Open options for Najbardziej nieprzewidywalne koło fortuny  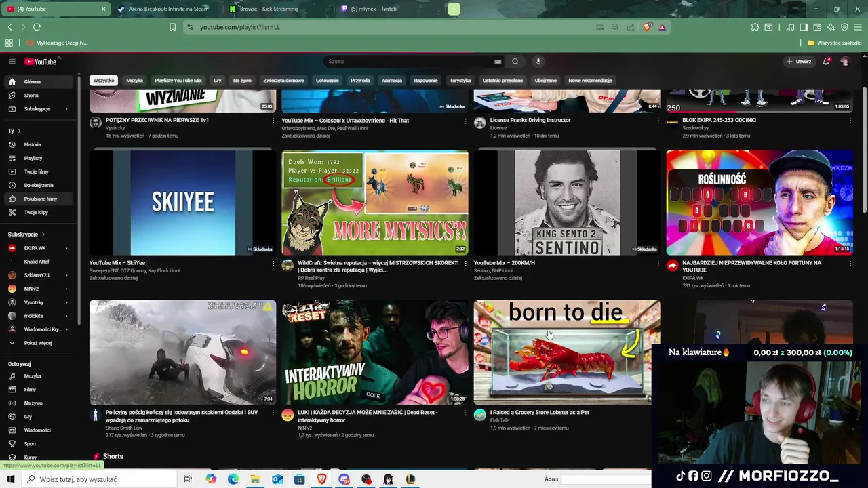[850, 264]
